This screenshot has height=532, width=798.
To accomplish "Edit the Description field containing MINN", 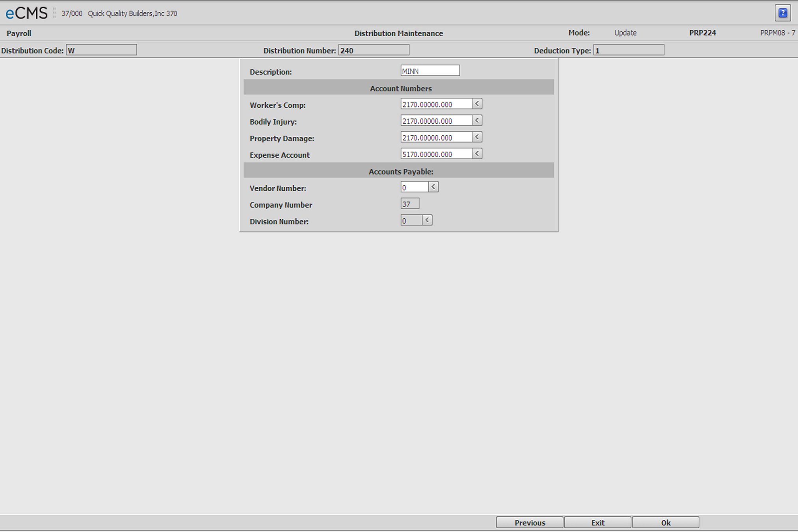I will click(x=430, y=71).
